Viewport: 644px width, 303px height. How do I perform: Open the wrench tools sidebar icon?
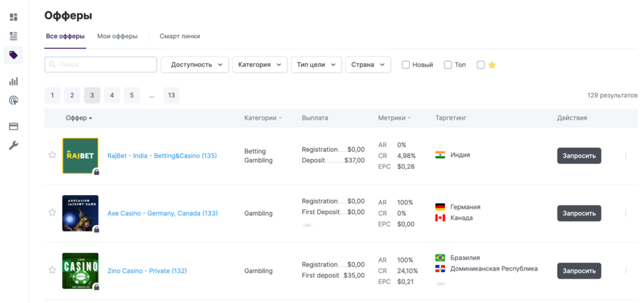click(x=14, y=146)
